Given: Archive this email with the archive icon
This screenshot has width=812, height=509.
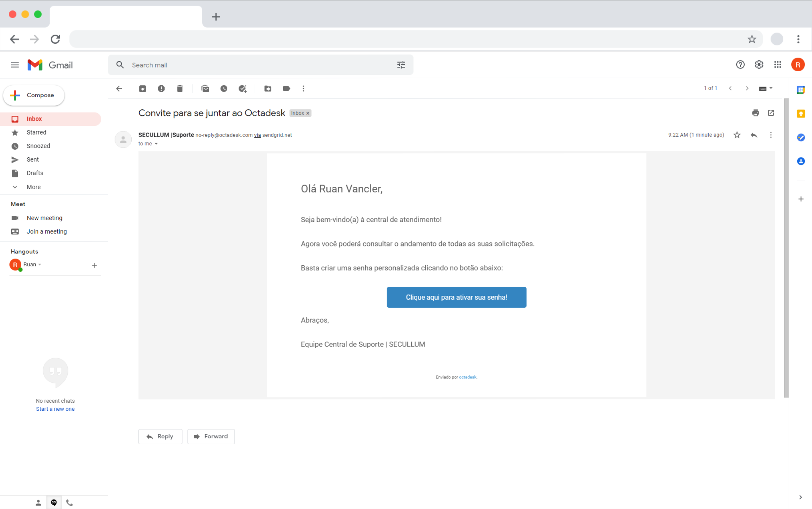Looking at the screenshot, I should point(142,88).
